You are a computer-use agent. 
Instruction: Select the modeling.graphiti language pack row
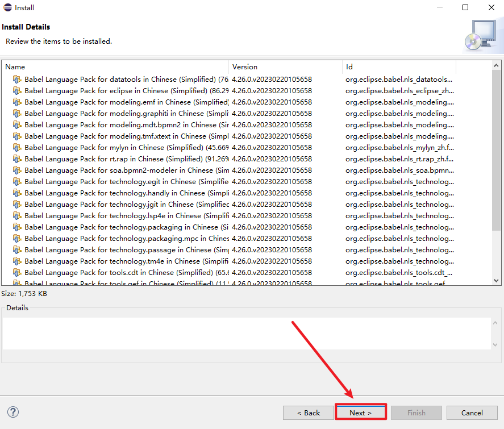114,114
